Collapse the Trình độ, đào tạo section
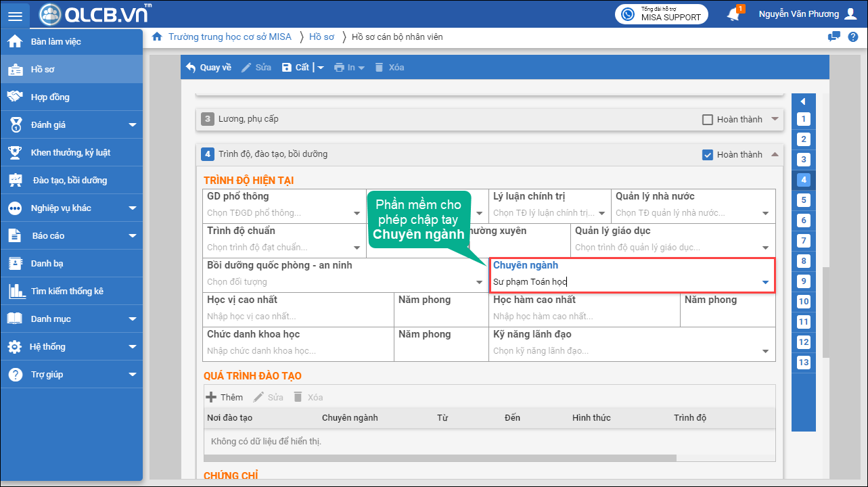 (775, 155)
